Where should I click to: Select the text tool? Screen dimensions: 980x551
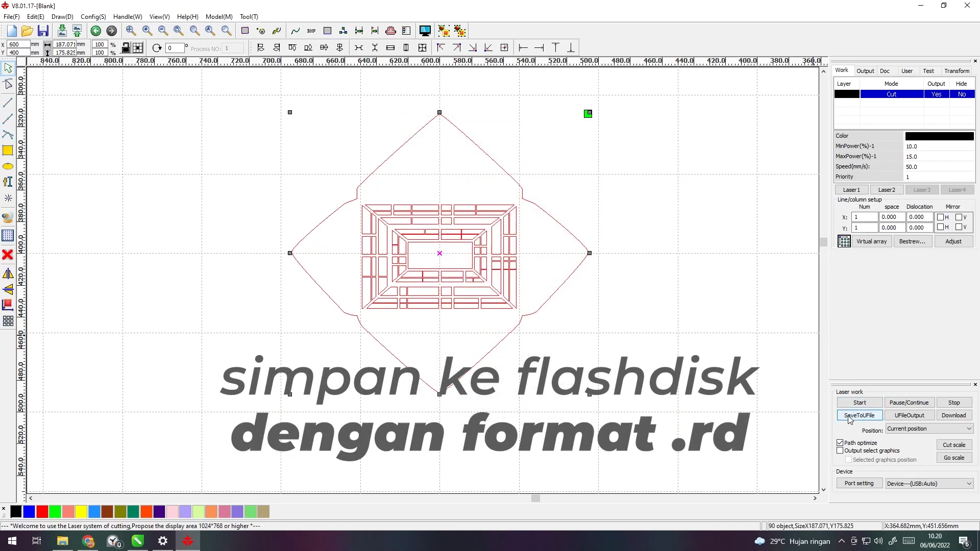click(x=8, y=182)
